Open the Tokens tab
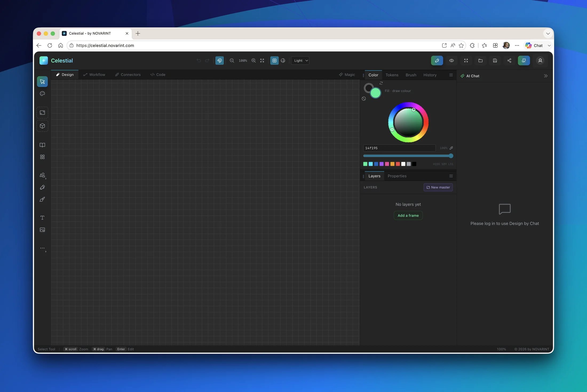The height and width of the screenshot is (392, 587). (392, 75)
